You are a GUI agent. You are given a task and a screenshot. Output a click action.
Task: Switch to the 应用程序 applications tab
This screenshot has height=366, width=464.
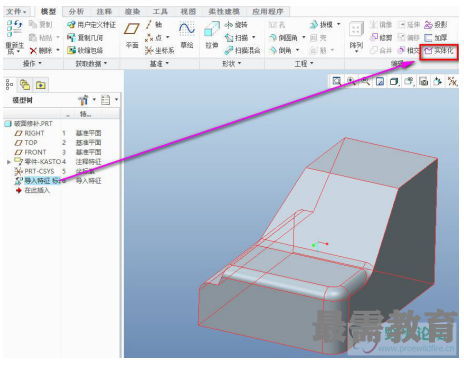point(268,11)
